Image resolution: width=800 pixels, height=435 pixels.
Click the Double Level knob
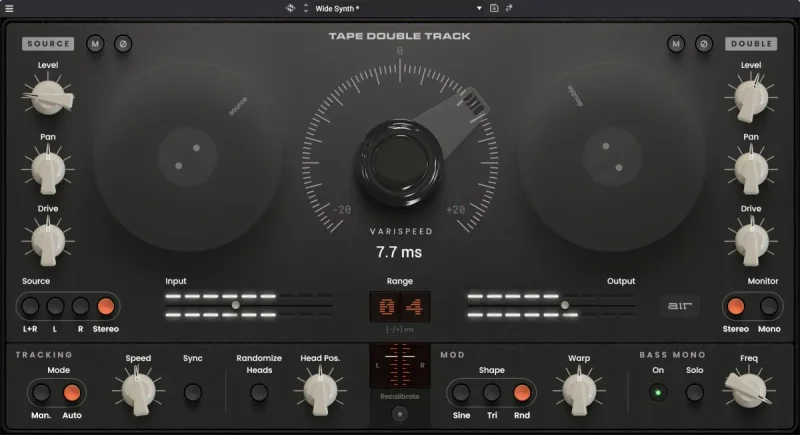coord(751,97)
